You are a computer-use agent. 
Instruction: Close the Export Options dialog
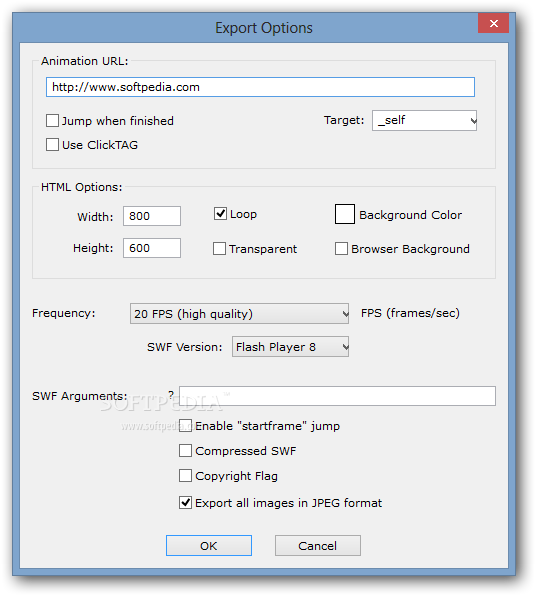(x=493, y=23)
